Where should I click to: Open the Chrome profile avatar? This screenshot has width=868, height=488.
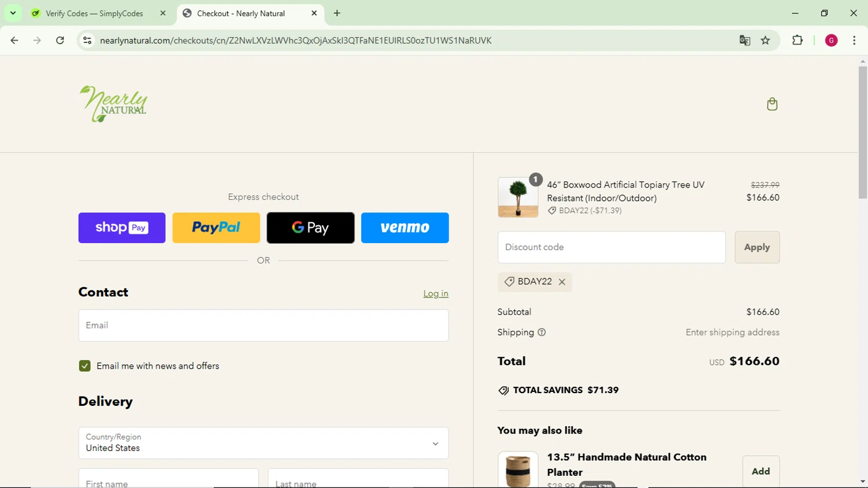click(x=832, y=41)
